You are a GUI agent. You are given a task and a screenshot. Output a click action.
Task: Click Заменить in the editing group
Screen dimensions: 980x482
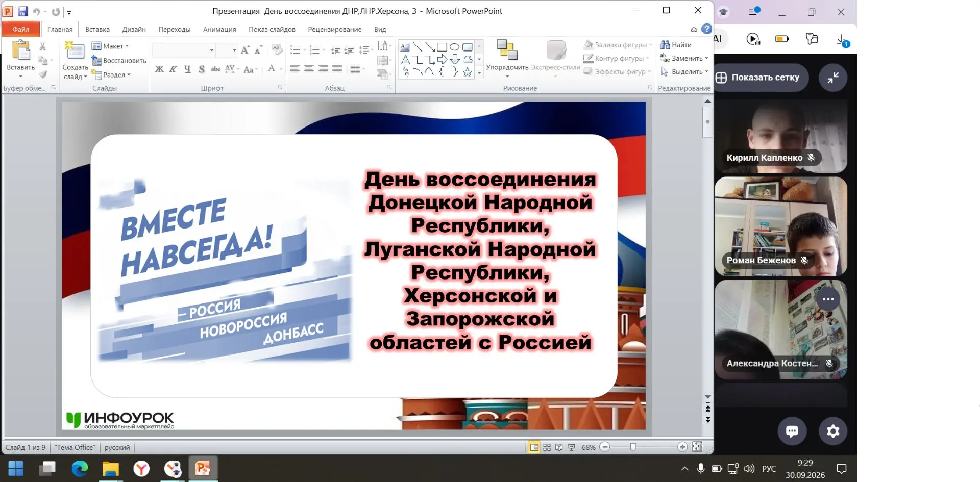(x=684, y=58)
